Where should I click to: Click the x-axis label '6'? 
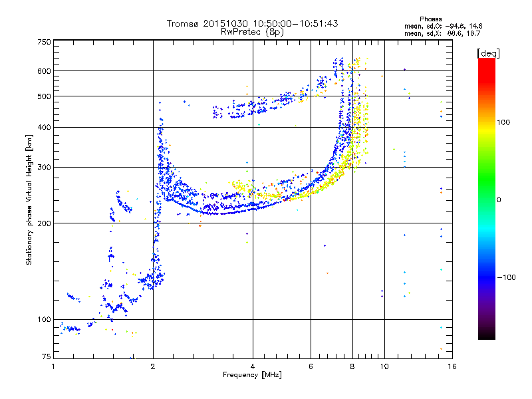click(x=311, y=366)
